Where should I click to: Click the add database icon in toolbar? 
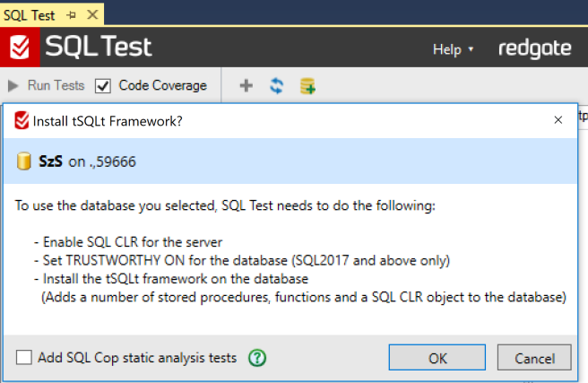[307, 86]
